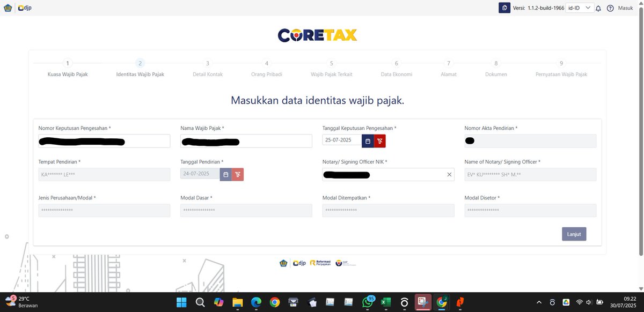Select step 5 Wajib Pajak Terkait
The height and width of the screenshot is (312, 644).
(x=332, y=68)
